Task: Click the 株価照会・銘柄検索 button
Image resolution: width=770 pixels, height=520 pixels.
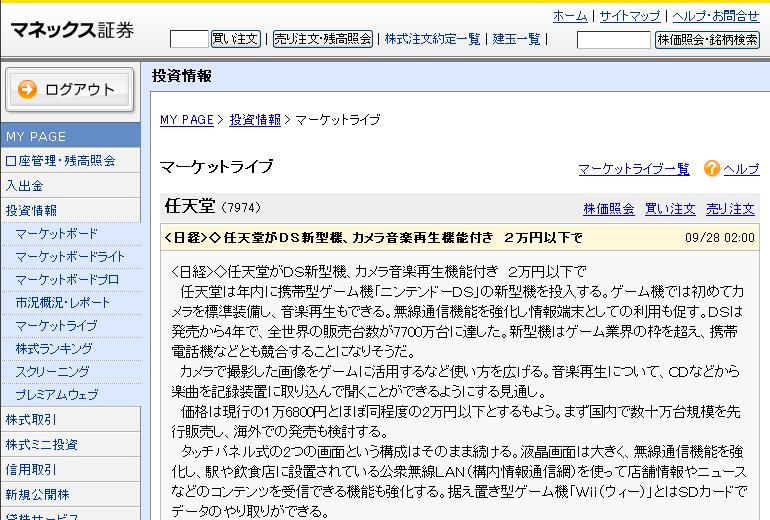Action: (x=707, y=40)
